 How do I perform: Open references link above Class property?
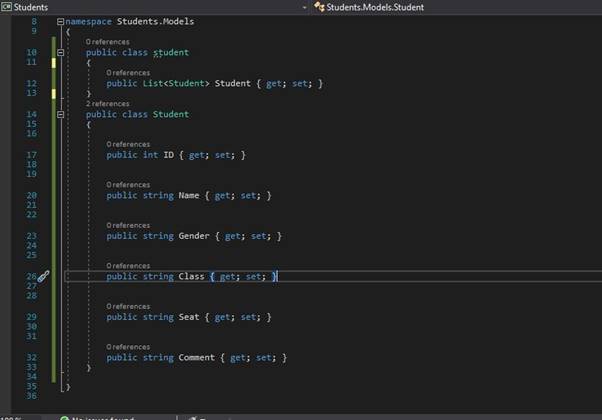[128, 266]
